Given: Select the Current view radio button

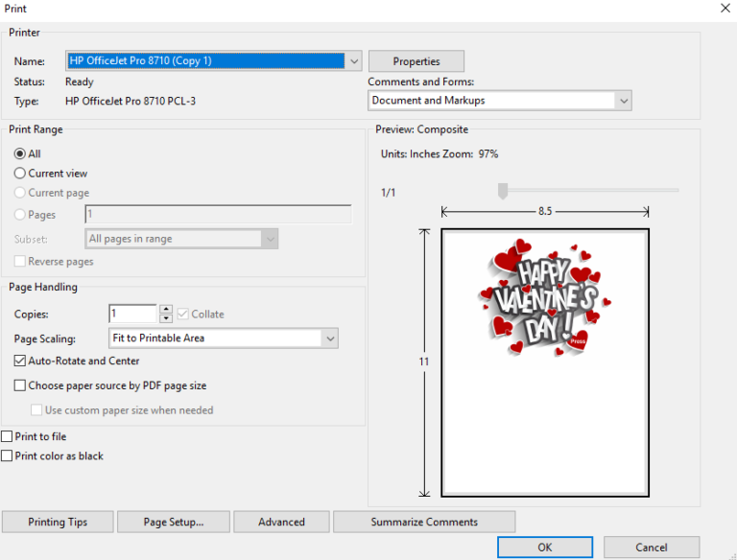Looking at the screenshot, I should (20, 174).
